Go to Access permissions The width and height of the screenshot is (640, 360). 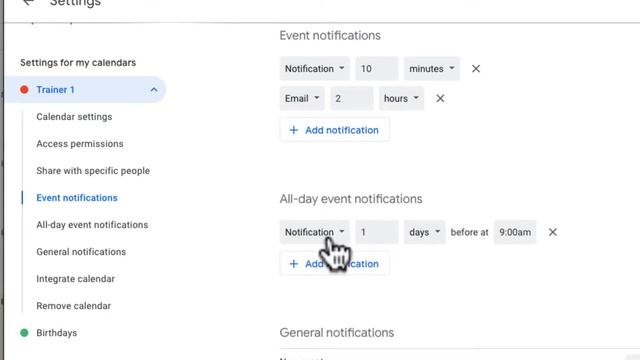[x=80, y=144]
